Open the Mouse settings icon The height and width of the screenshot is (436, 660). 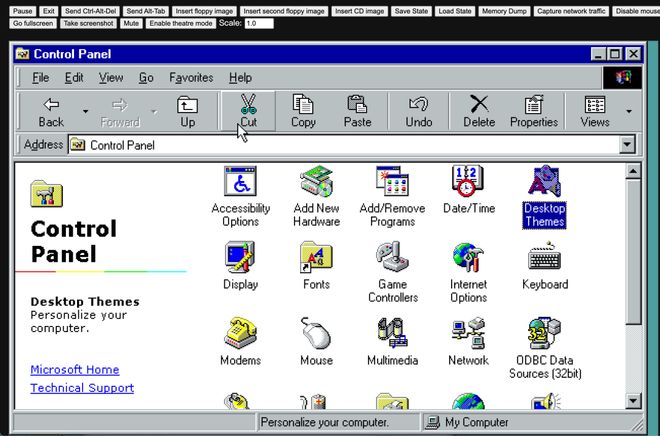(x=316, y=334)
